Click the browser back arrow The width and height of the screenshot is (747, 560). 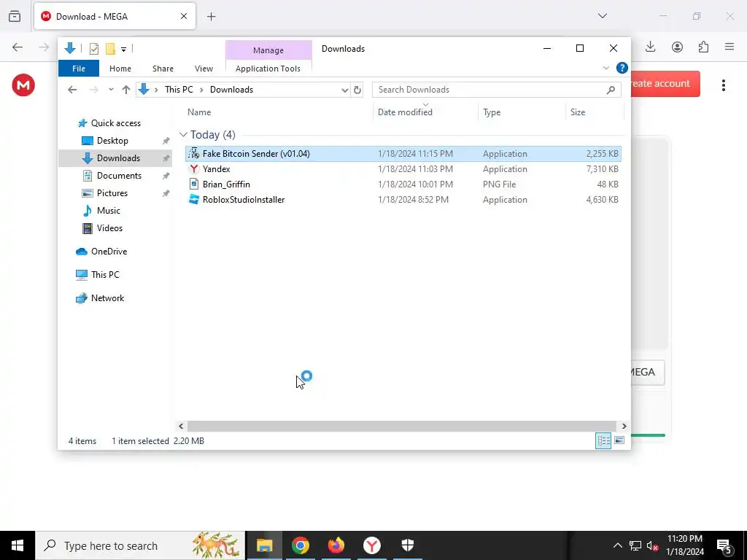click(x=18, y=47)
